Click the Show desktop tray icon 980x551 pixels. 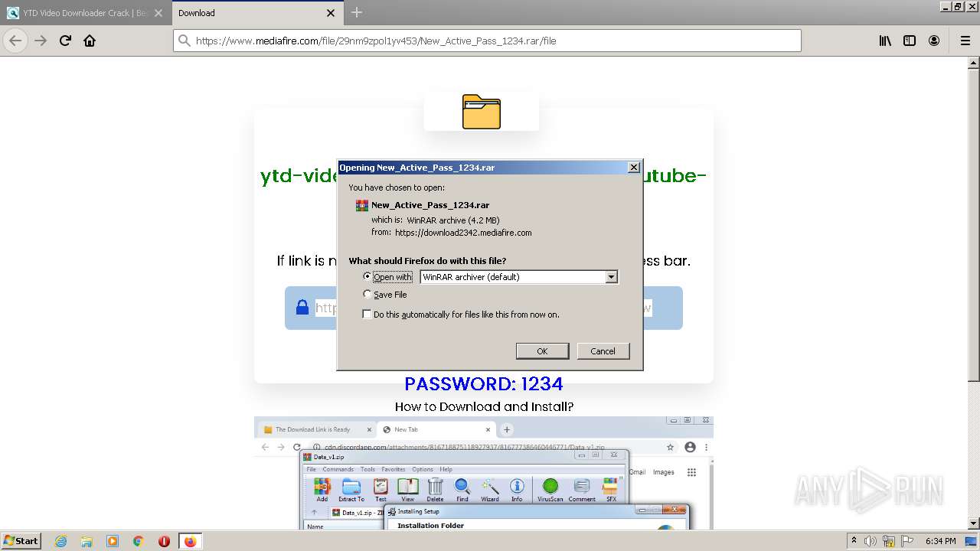[971, 541]
